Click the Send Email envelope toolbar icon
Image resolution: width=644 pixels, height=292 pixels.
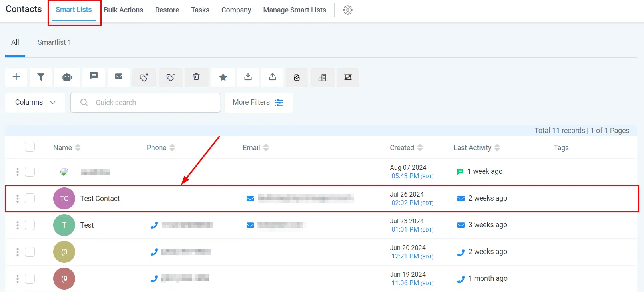click(119, 77)
